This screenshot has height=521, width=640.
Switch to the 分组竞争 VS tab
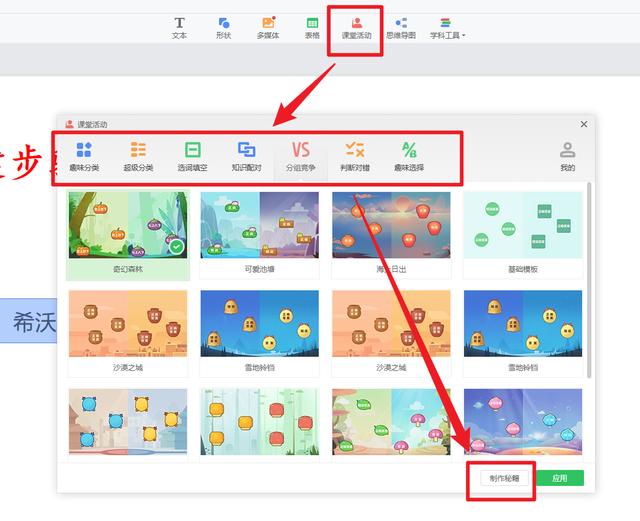pos(301,156)
